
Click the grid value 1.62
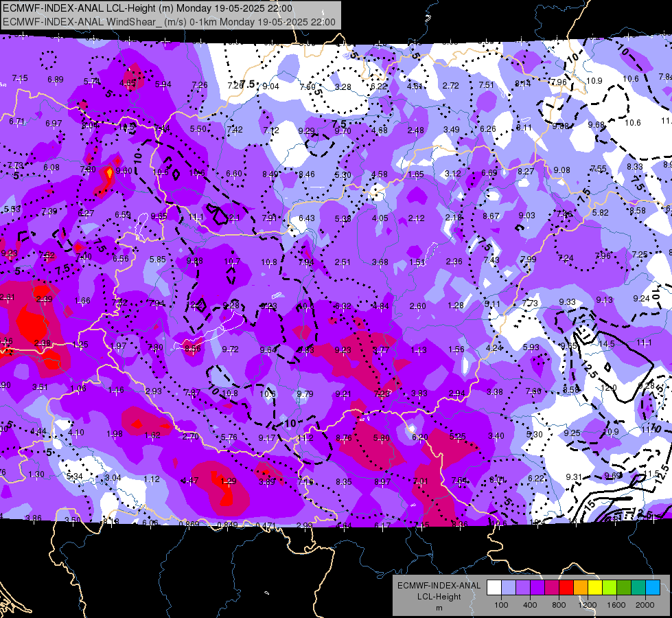tap(152, 435)
